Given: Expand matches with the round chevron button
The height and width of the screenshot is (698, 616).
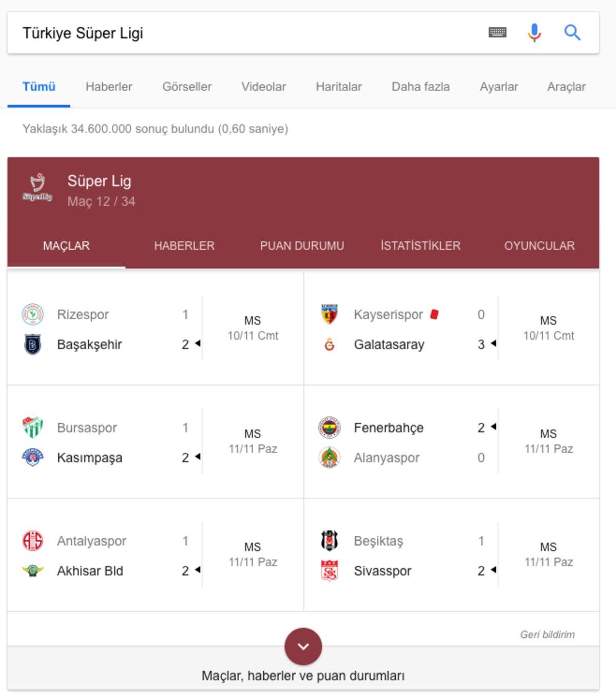Looking at the screenshot, I should (303, 646).
